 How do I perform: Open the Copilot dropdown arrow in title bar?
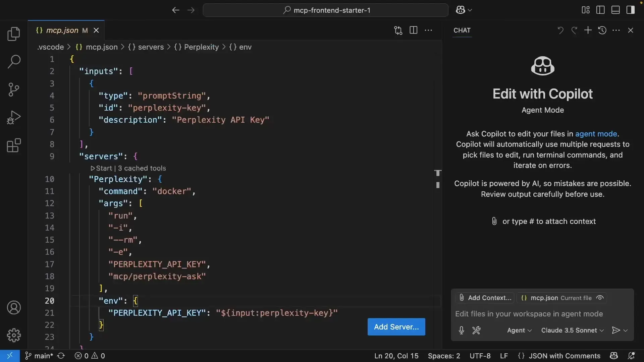(x=470, y=10)
